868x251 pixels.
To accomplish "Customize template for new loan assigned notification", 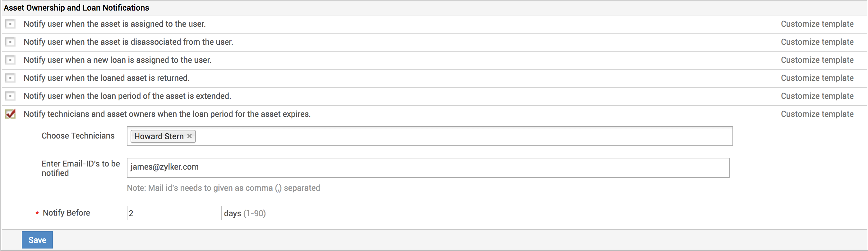I will pos(817,60).
